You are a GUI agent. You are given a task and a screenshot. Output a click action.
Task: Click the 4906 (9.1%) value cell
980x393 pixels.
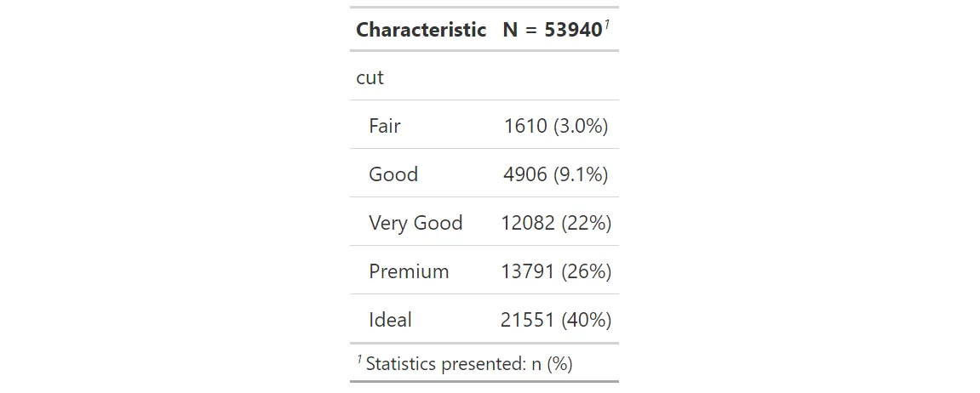point(555,174)
